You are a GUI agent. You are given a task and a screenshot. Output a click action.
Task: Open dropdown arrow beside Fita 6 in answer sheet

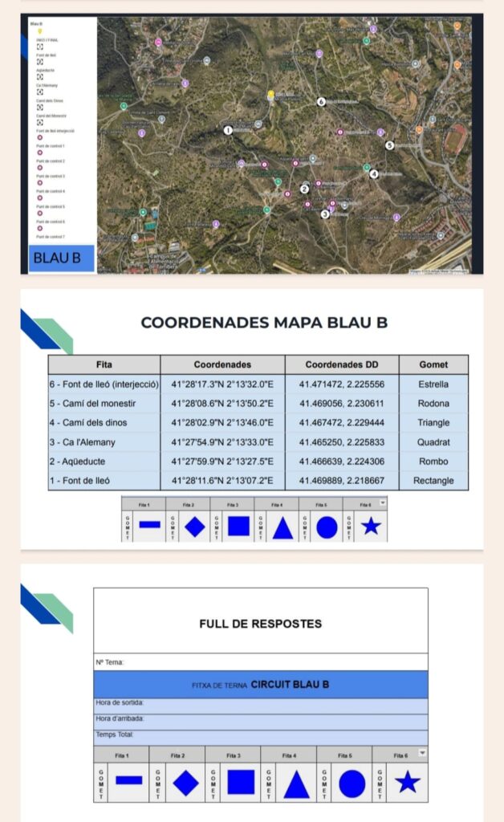click(x=423, y=753)
